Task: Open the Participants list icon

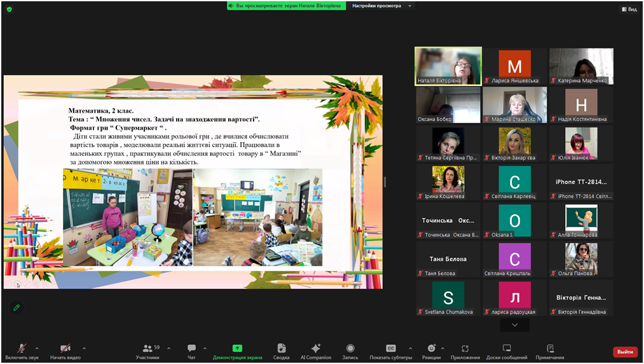Action: pyautogui.click(x=147, y=349)
